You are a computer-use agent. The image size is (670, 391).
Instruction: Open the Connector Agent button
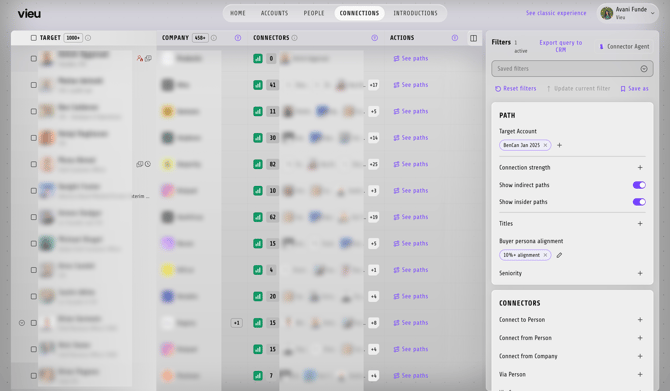tap(624, 47)
